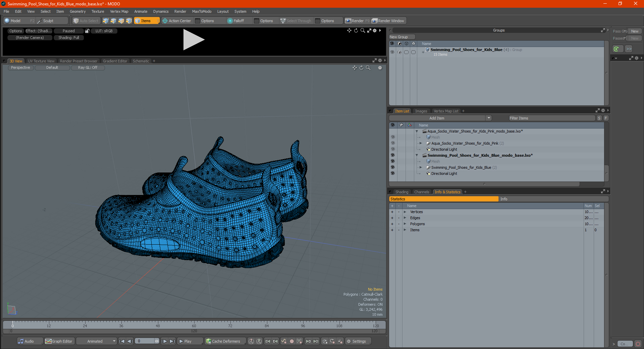Maximize the Groups panel
644x349 pixels.
click(603, 30)
